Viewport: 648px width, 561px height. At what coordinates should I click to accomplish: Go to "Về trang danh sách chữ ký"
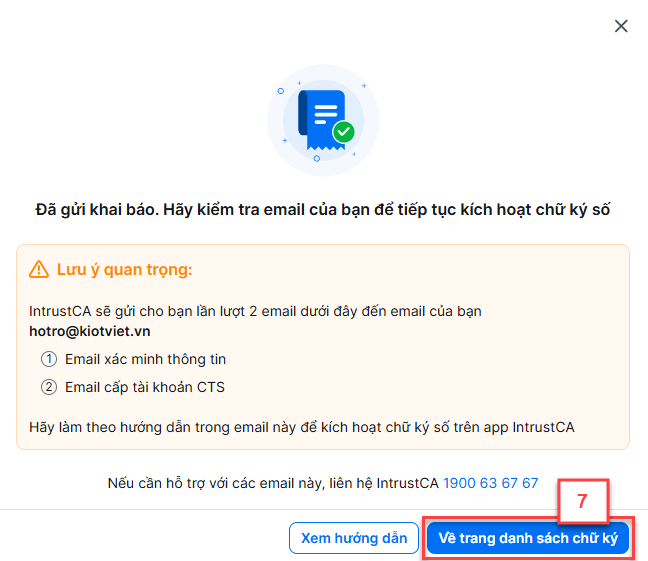click(528, 538)
